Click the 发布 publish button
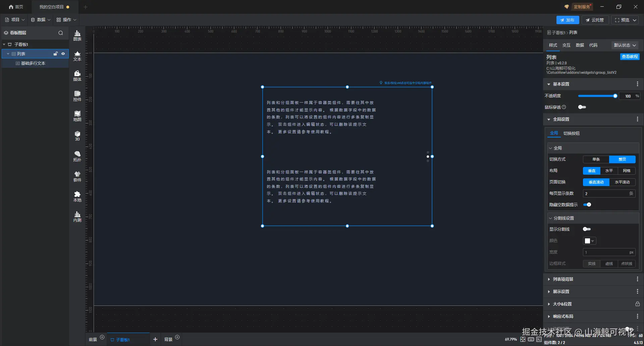 click(x=568, y=20)
